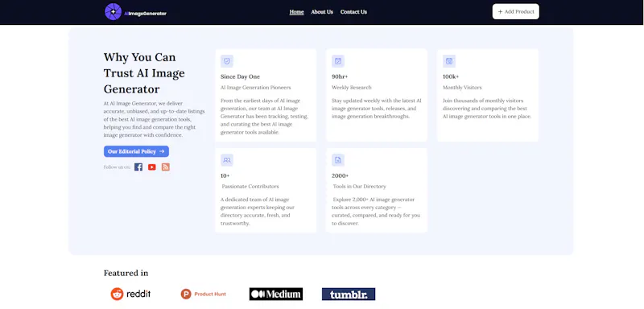Open the Product Hunt featured logo
The width and height of the screenshot is (644, 309).
(x=204, y=294)
